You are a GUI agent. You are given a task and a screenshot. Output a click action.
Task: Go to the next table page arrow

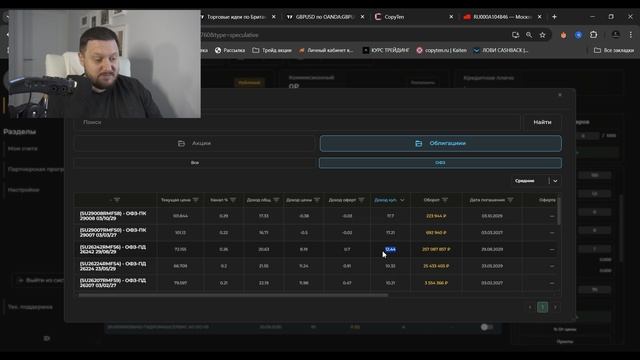tap(555, 307)
